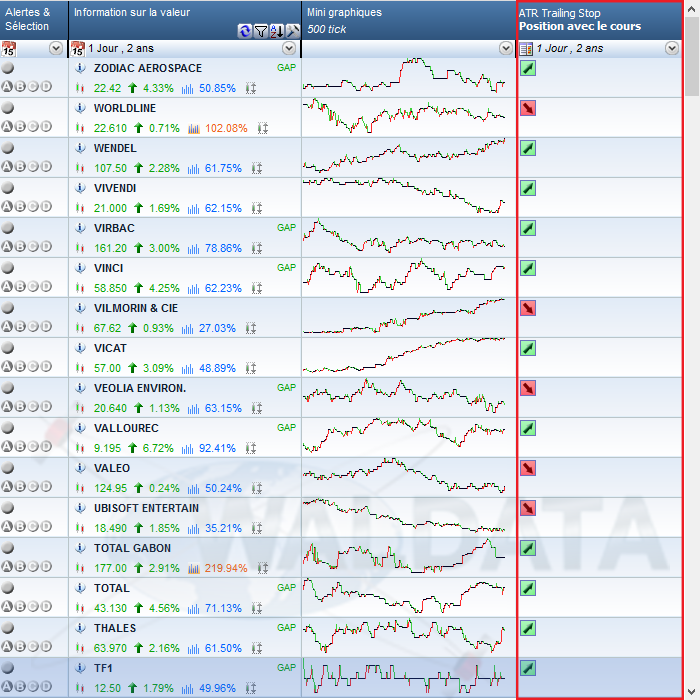700x700 pixels.
Task: Click the ATR Trailing Stop column table icon
Action: 526,49
